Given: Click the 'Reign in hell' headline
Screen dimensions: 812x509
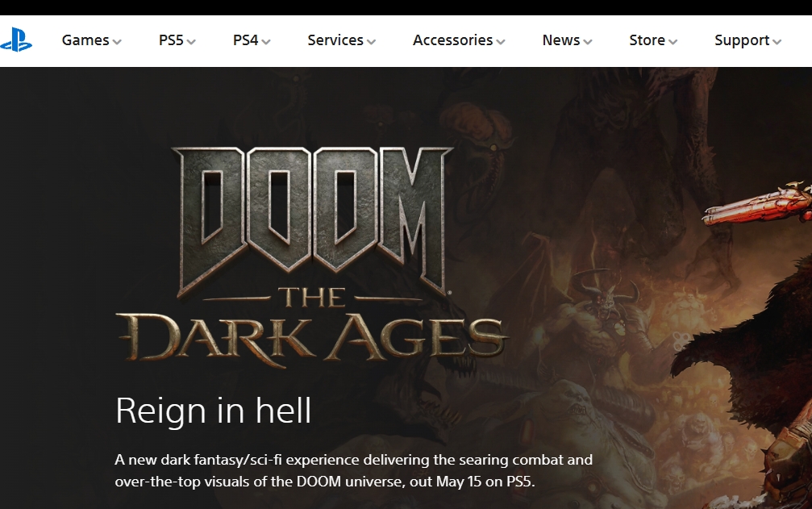Looking at the screenshot, I should (213, 411).
